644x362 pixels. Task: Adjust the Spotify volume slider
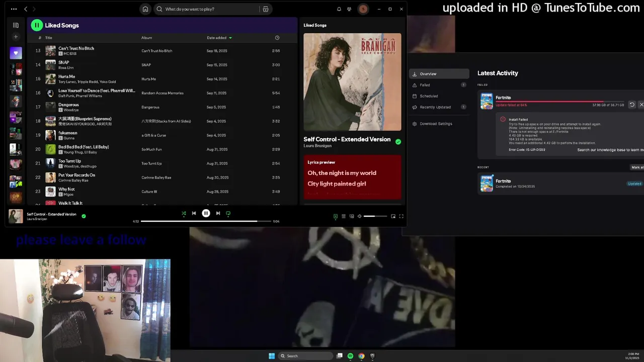[376, 216]
